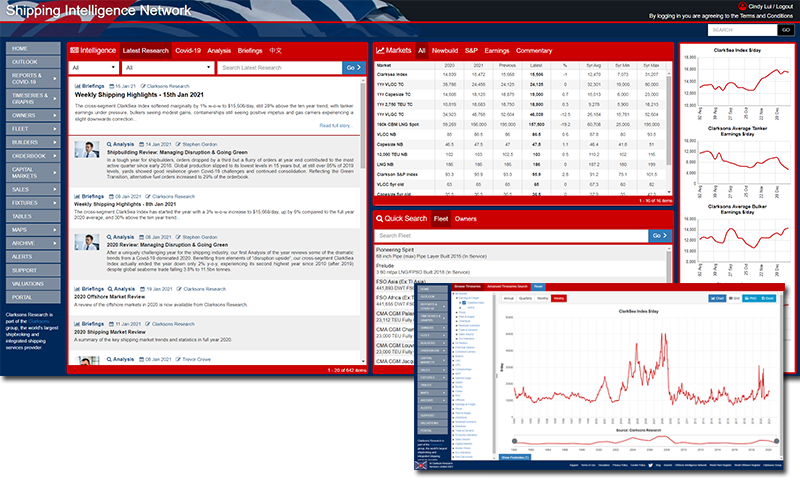Click Go button beside Search Latest Research
800x480 pixels.
click(354, 67)
